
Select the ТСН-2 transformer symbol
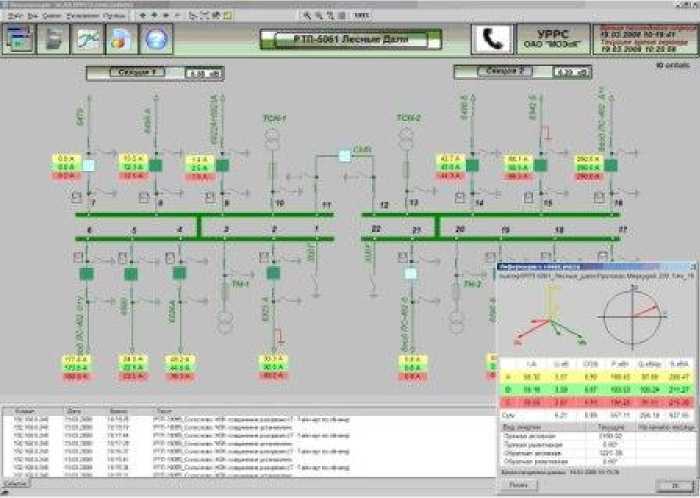click(406, 138)
